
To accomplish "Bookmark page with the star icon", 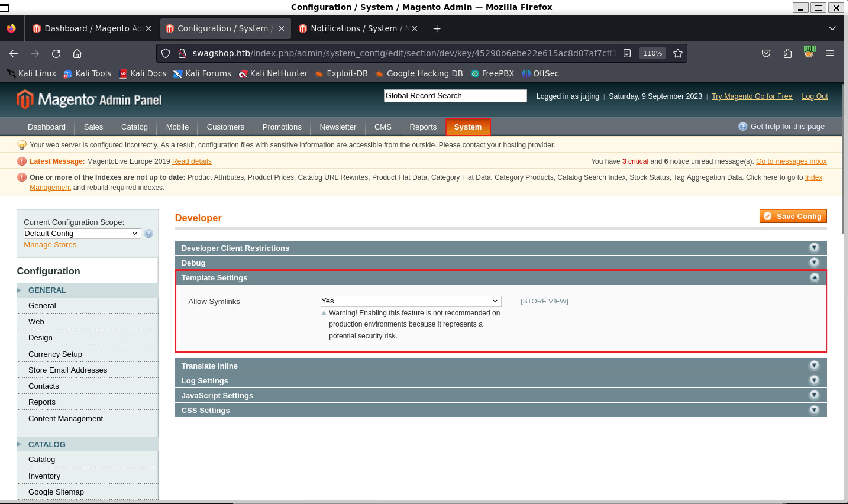I will [x=678, y=53].
